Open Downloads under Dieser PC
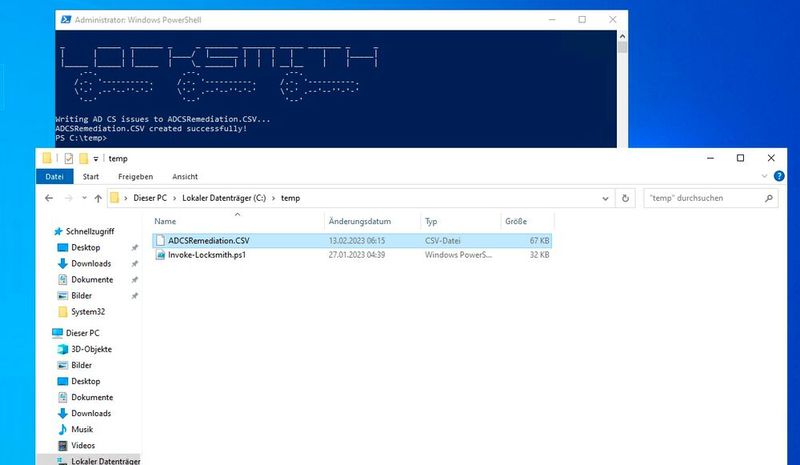Screen dimensions: 800x465 click(91, 413)
